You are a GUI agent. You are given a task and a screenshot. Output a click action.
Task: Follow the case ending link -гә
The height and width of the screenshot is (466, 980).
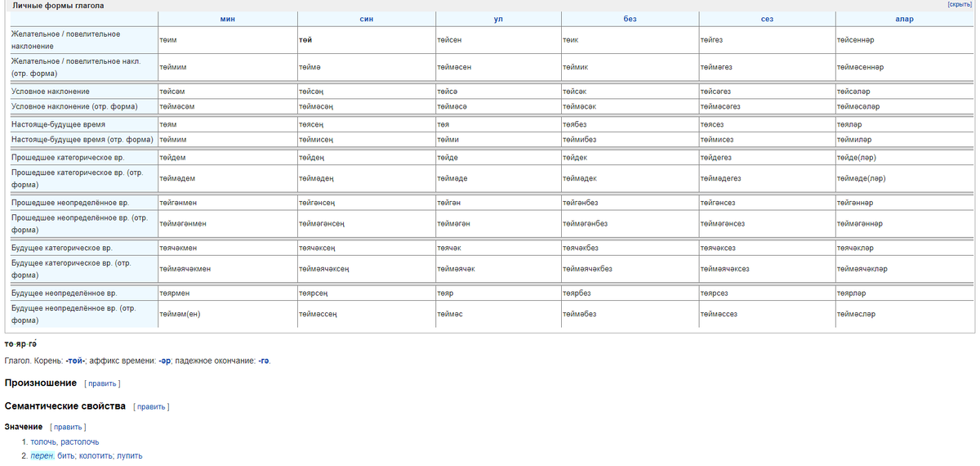pos(261,361)
